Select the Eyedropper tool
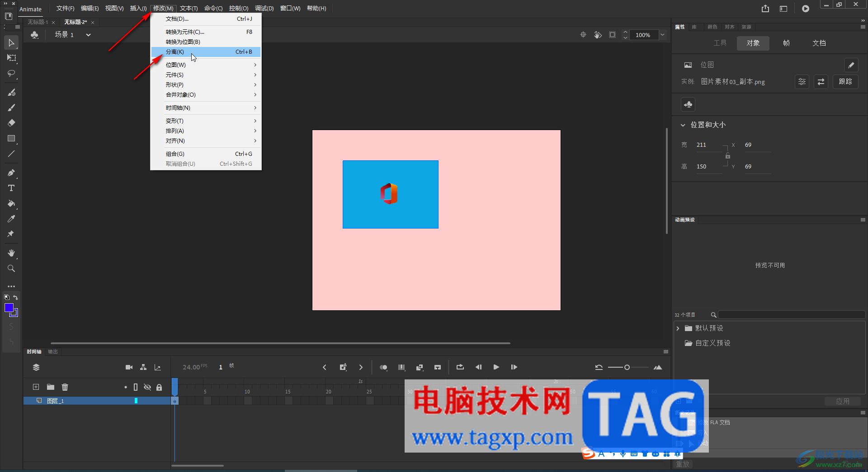This screenshot has width=868, height=472. pyautogui.click(x=11, y=219)
